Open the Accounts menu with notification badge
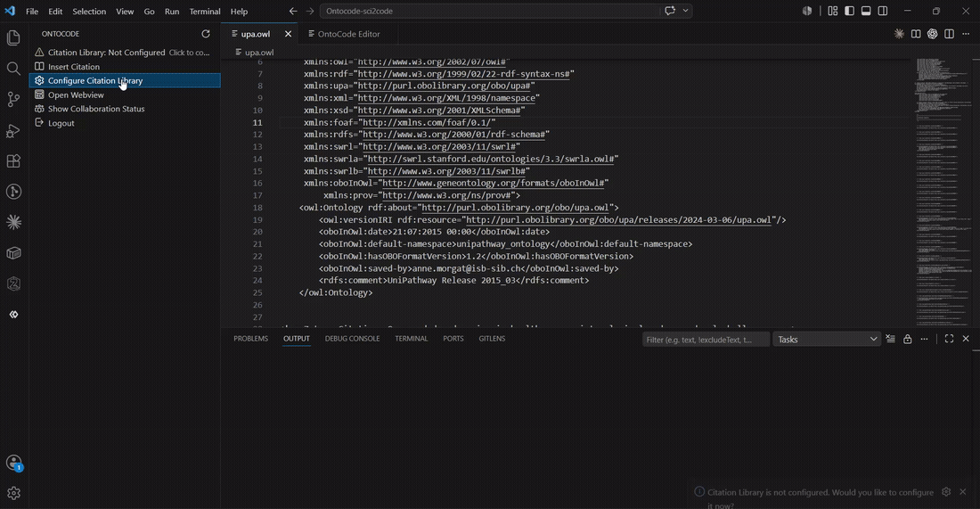This screenshot has height=509, width=980. [x=13, y=464]
